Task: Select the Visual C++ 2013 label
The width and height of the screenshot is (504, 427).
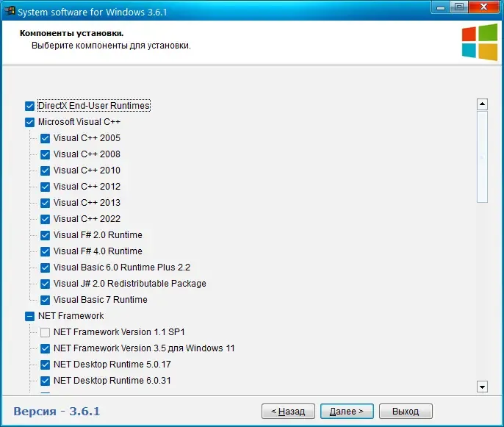Action: click(87, 203)
